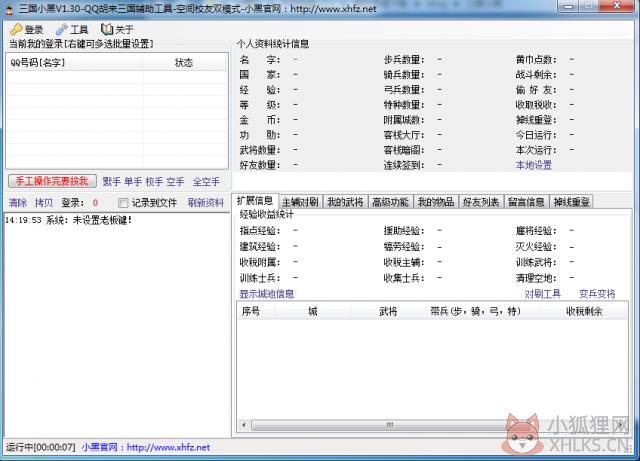Viewport: 640px width, 461px height.
Task: Click the 登录: 0 counter text
Action: pos(80,203)
